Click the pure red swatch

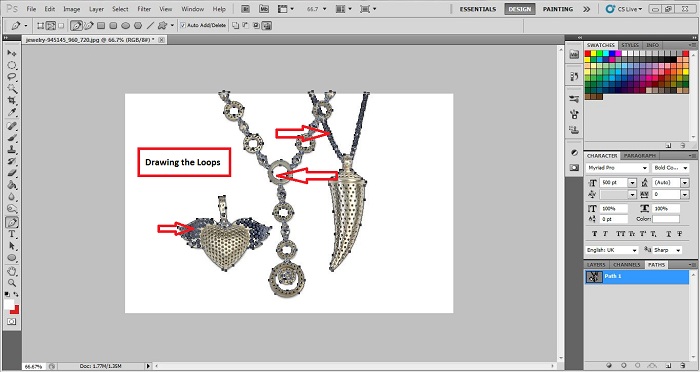coord(588,54)
